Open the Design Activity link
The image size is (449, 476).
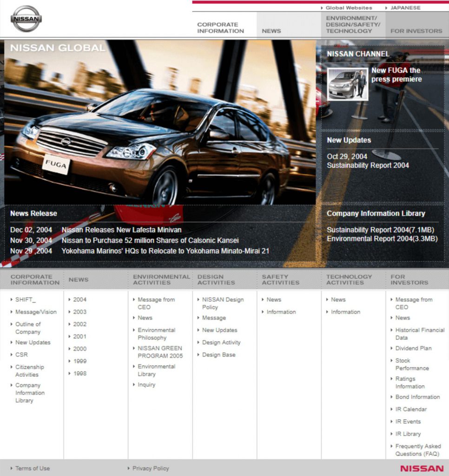pyautogui.click(x=221, y=343)
